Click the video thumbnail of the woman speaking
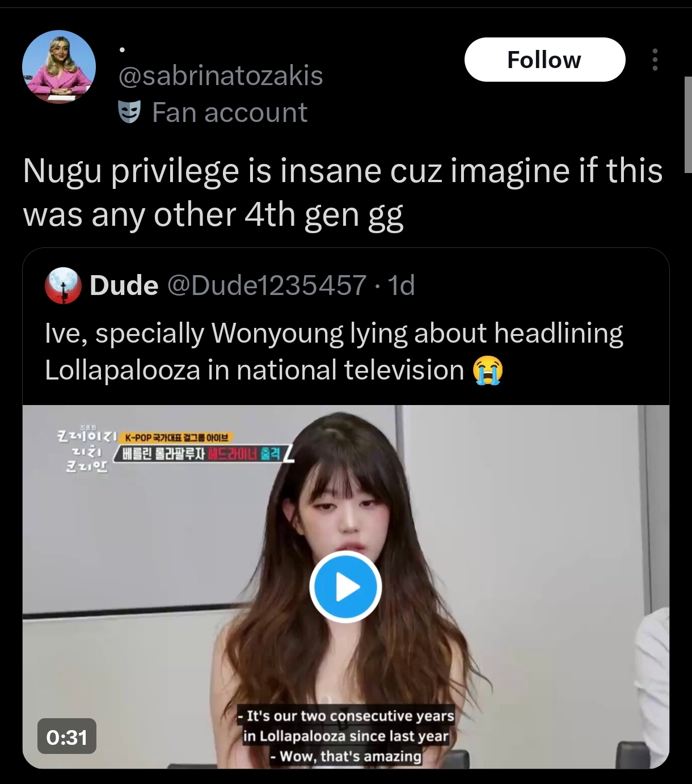Image resolution: width=692 pixels, height=784 pixels. tap(346, 587)
